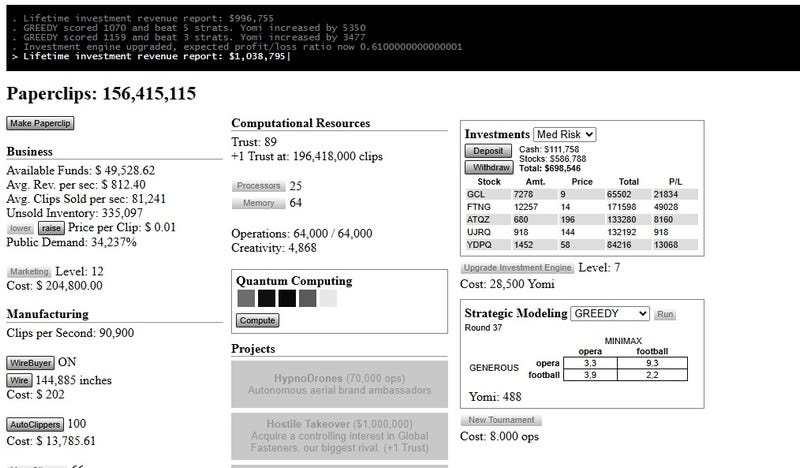Click the Price column header
Image resolution: width=800 pixels, height=468 pixels.
pyautogui.click(x=582, y=182)
